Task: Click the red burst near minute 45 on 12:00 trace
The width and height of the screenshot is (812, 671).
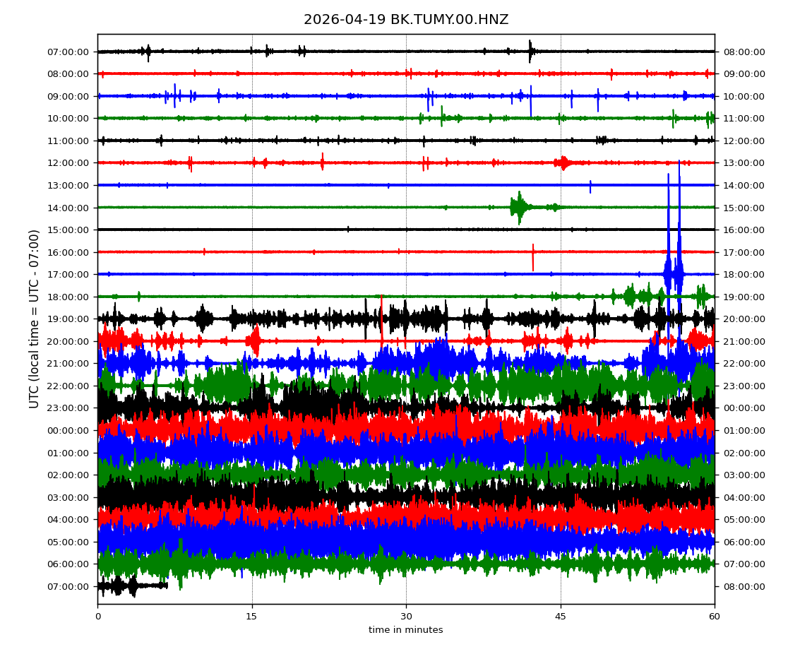Action: point(563,163)
